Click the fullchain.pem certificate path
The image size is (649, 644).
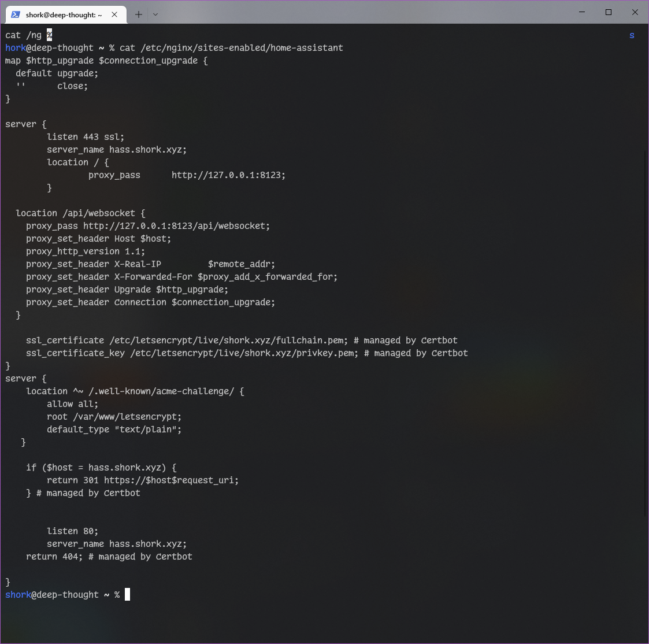(x=228, y=340)
